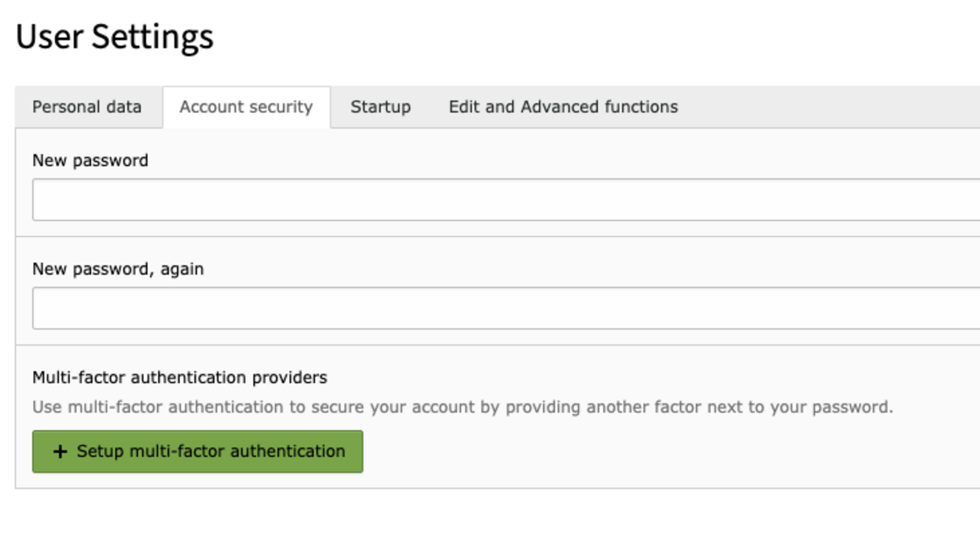Viewport: 980px width, 544px height.
Task: Select the Account security tab
Action: 247,107
